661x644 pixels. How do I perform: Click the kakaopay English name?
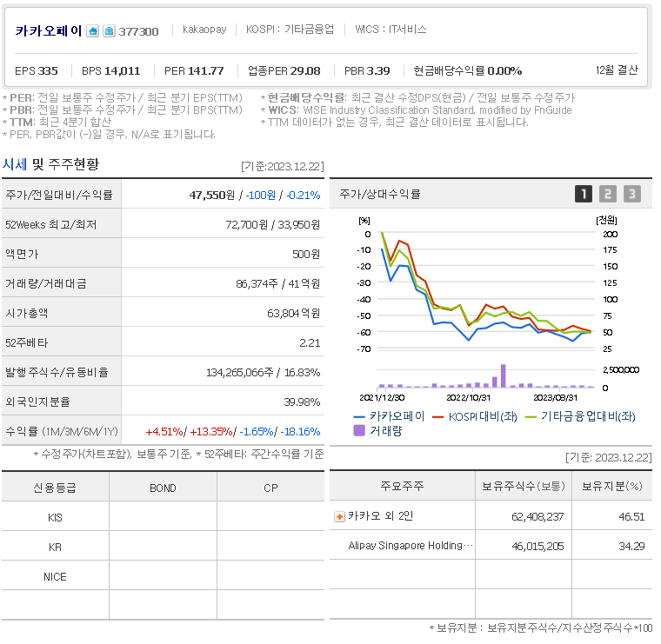204,30
